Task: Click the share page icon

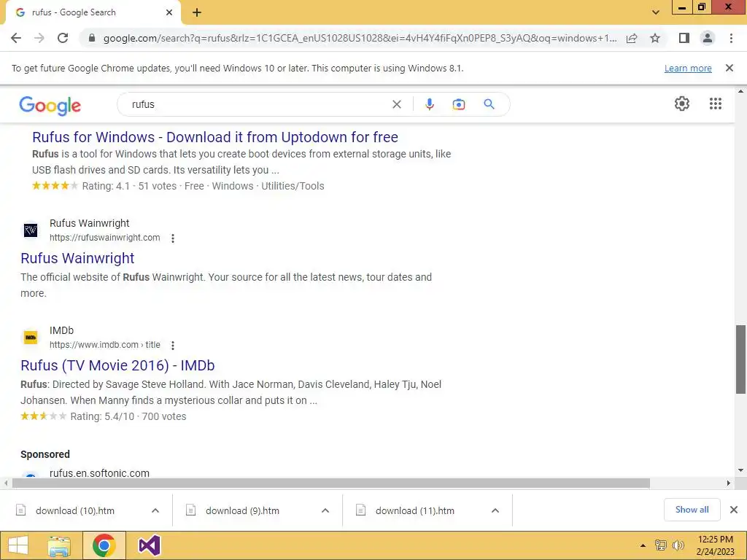Action: coord(632,38)
